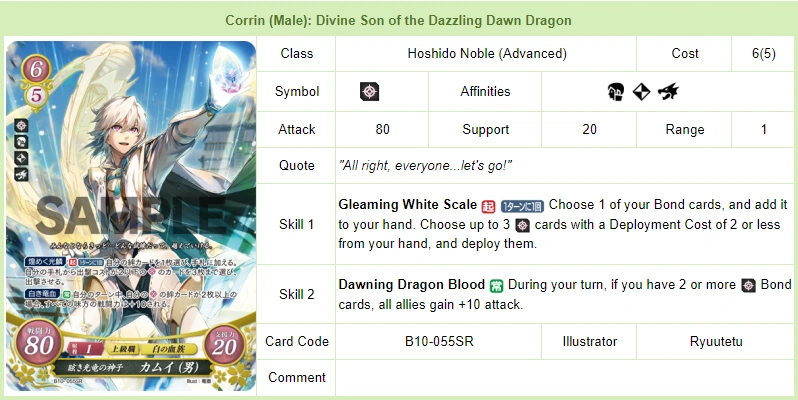Click the empty Comment cell
Image resolution: width=798 pixels, height=400 pixels.
click(x=565, y=378)
